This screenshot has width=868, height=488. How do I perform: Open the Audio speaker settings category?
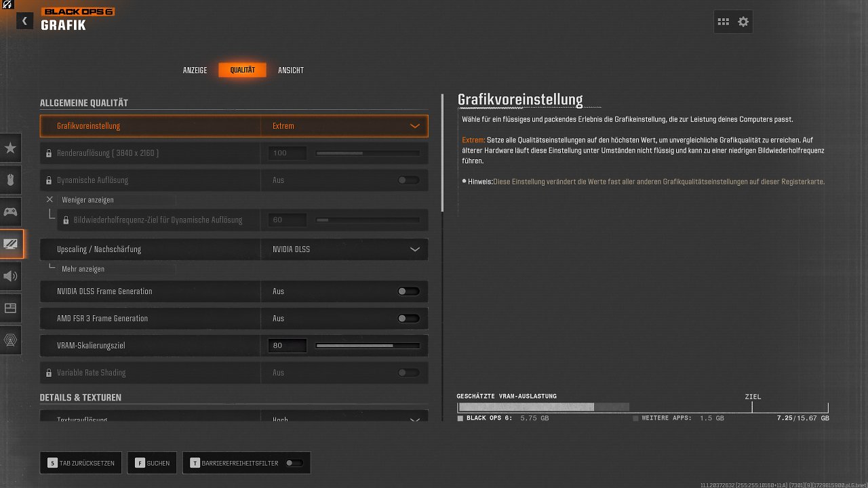[11, 276]
